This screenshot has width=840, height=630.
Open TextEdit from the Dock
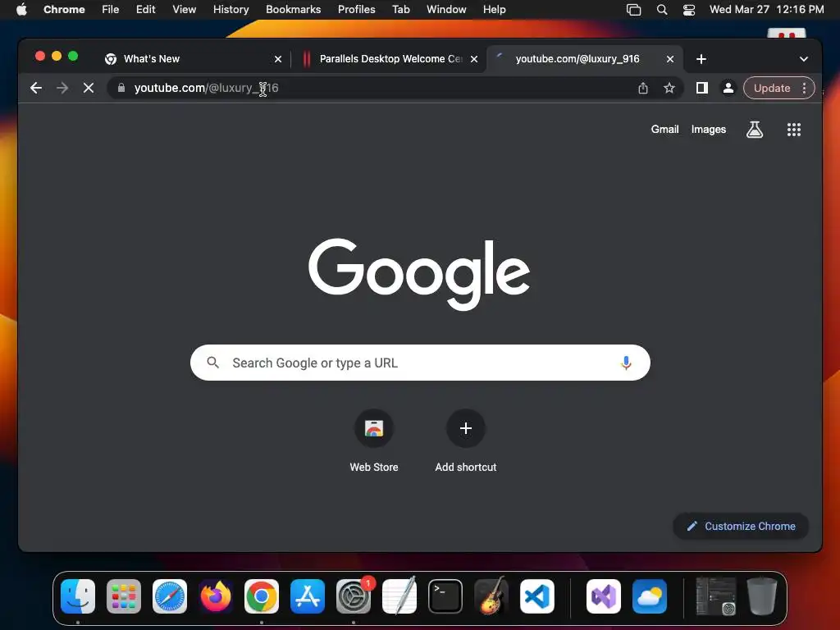click(399, 596)
